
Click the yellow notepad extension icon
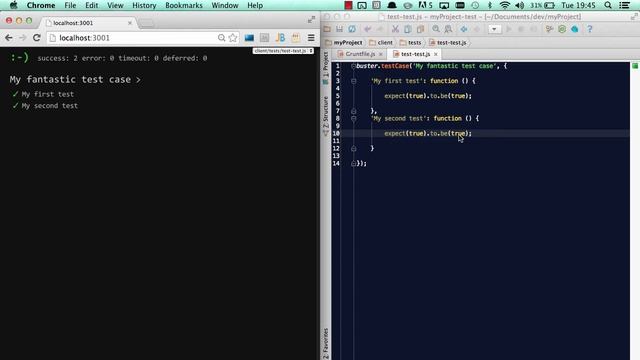click(x=296, y=38)
